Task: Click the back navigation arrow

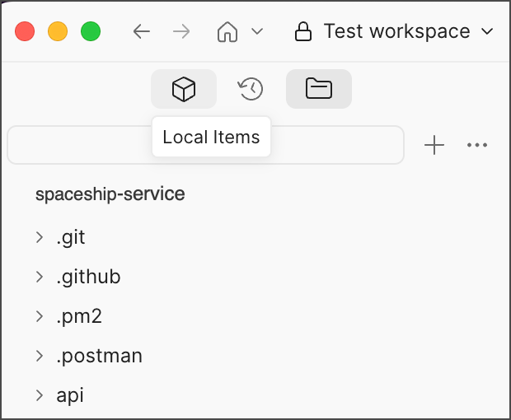Action: tap(142, 32)
